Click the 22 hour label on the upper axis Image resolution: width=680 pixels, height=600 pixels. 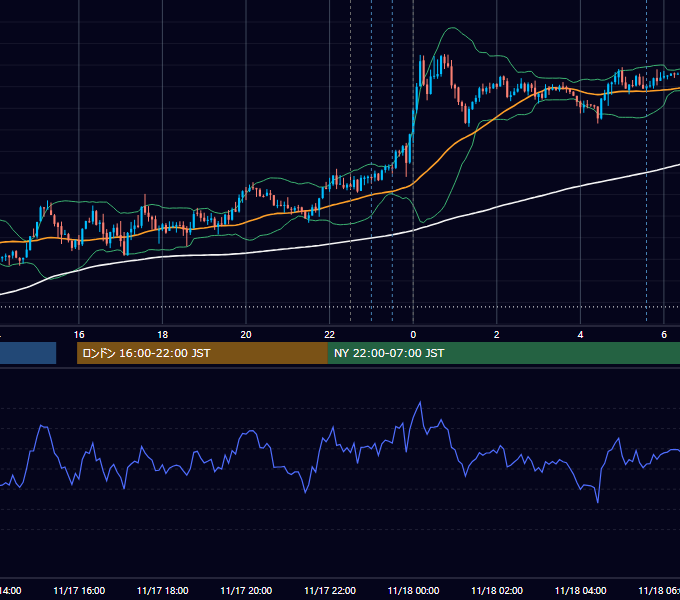click(x=330, y=334)
